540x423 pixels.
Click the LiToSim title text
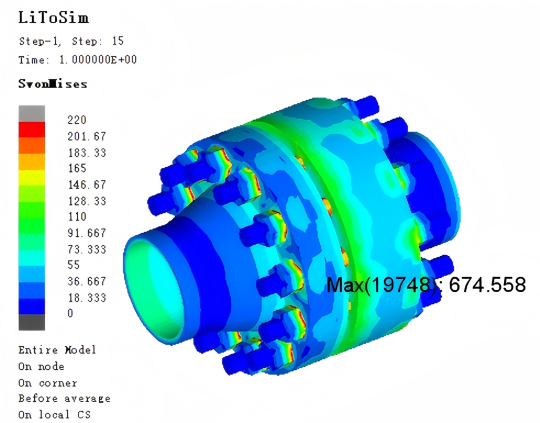pyautogui.click(x=53, y=18)
